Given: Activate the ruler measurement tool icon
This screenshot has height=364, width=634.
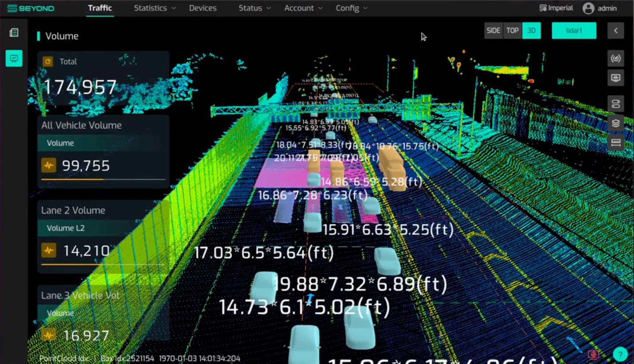Looking at the screenshot, I should 616,143.
